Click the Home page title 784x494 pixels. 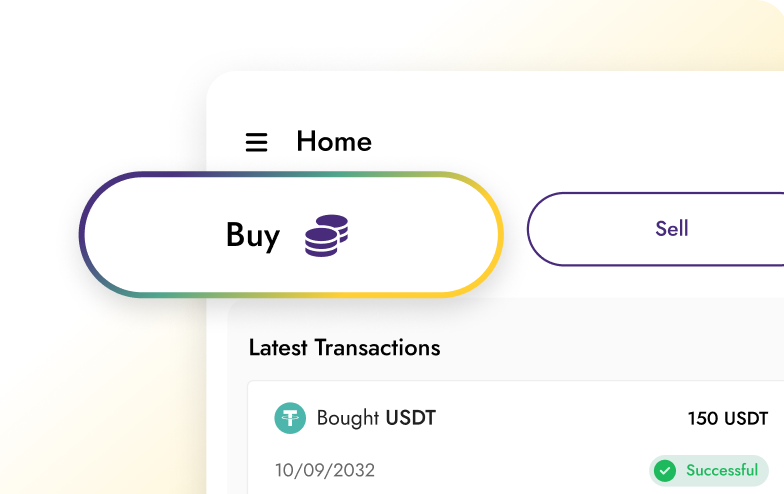334,142
